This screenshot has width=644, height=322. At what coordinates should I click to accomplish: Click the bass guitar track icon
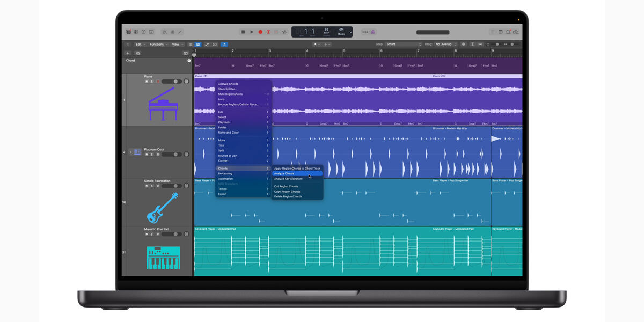pos(163,208)
